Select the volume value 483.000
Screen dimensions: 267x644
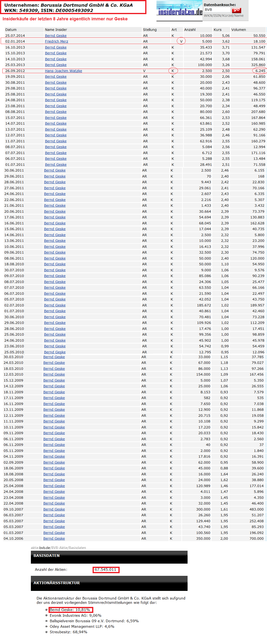(x=256, y=509)
